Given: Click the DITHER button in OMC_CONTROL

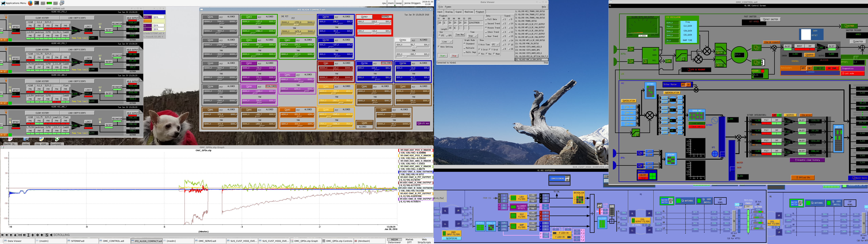Looking at the screenshot, I should pyautogui.click(x=849, y=26).
